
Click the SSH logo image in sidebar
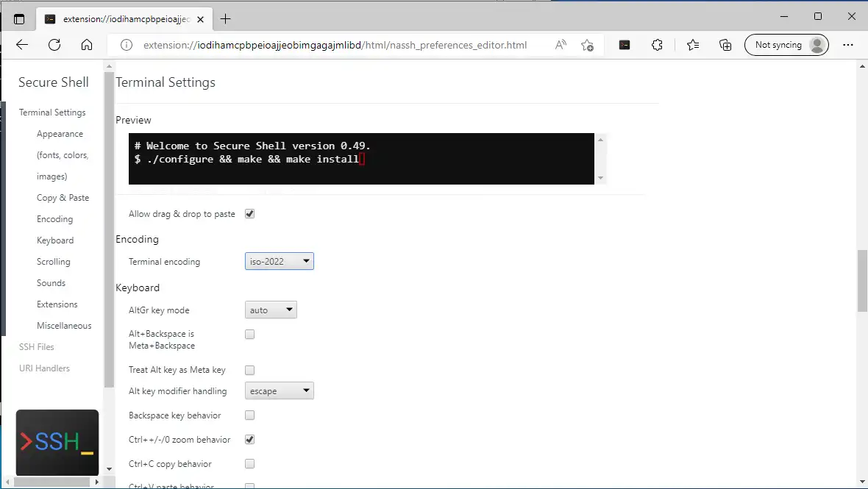pyautogui.click(x=57, y=443)
